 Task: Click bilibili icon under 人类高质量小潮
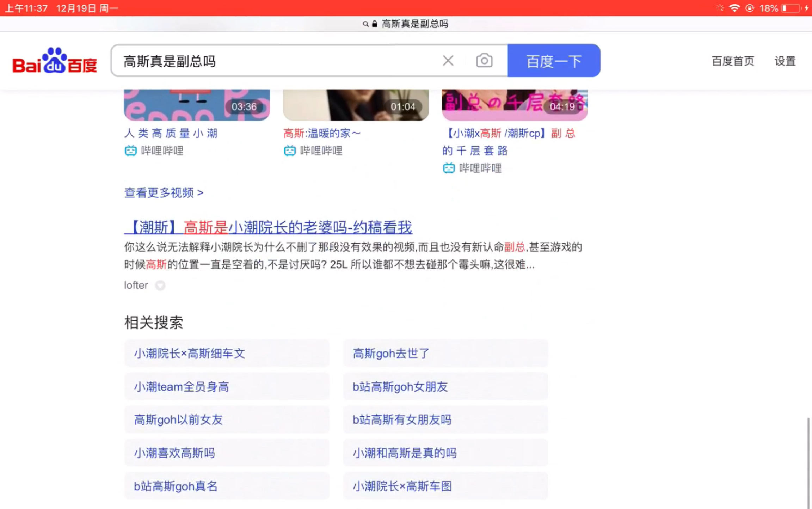pos(131,151)
